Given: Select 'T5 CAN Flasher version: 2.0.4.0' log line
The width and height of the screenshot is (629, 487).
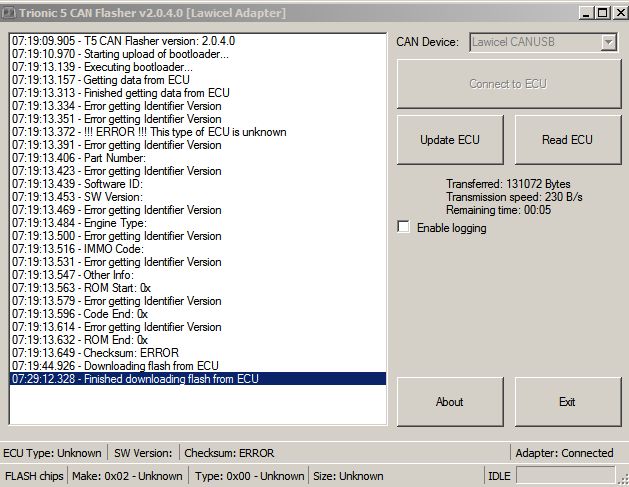Looking at the screenshot, I should point(197,41).
